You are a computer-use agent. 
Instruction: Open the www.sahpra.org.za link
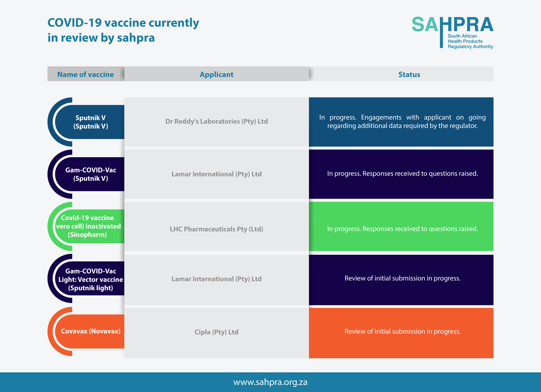click(x=270, y=382)
